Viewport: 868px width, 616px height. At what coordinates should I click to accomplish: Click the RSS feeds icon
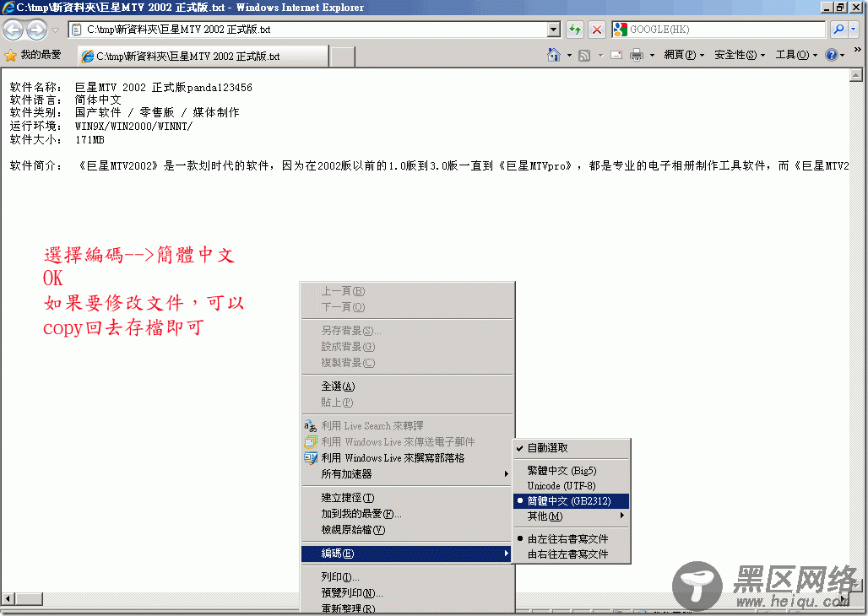pyautogui.click(x=584, y=56)
